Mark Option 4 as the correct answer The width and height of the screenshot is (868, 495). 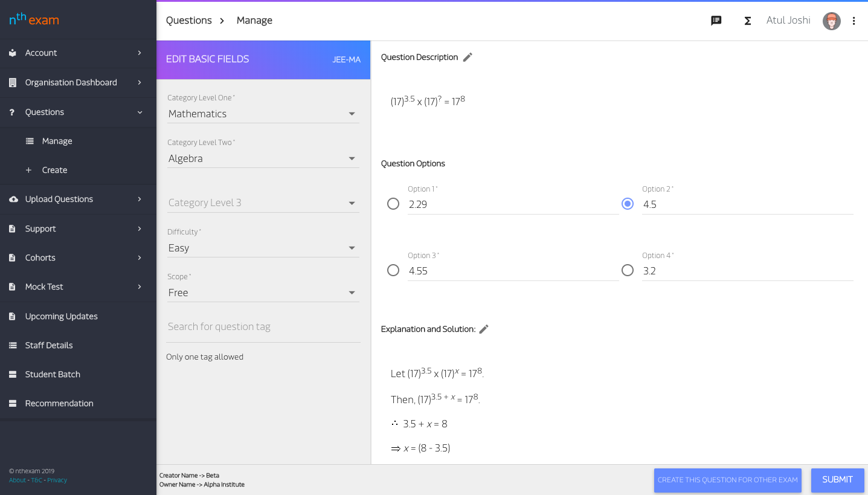(628, 270)
